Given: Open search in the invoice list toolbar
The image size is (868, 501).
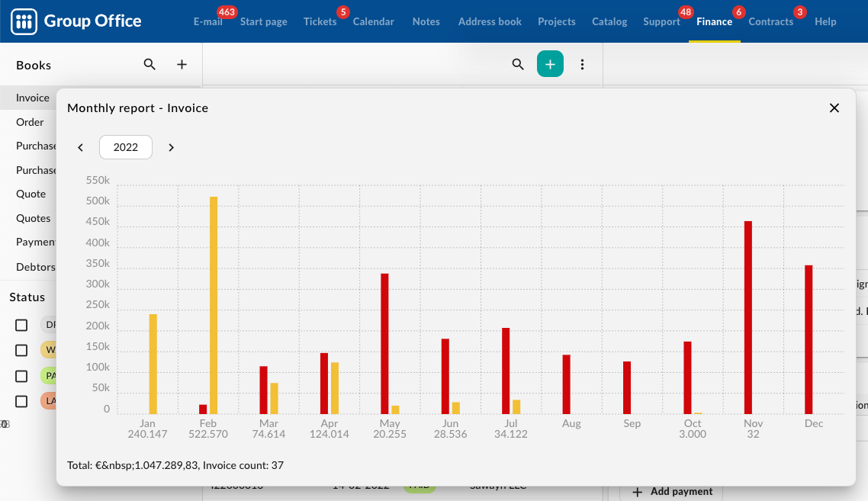Looking at the screenshot, I should coord(518,65).
